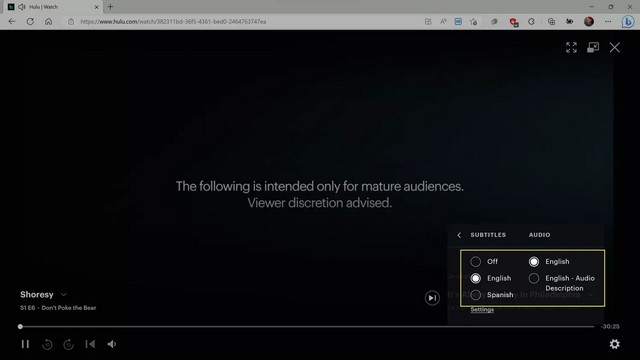This screenshot has height=360, width=640.
Task: Close the Hulu player with X
Action: [615, 47]
